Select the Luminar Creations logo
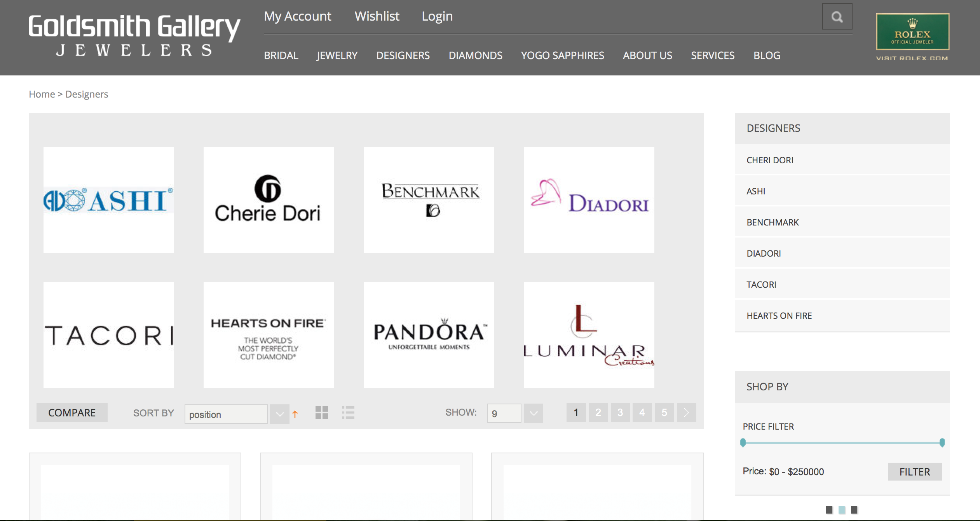Image resolution: width=980 pixels, height=521 pixels. (589, 335)
